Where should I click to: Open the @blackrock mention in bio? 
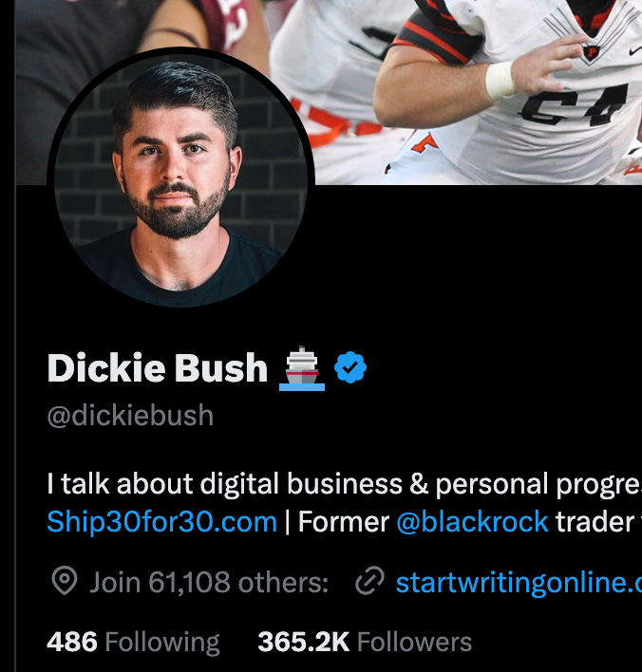point(472,522)
